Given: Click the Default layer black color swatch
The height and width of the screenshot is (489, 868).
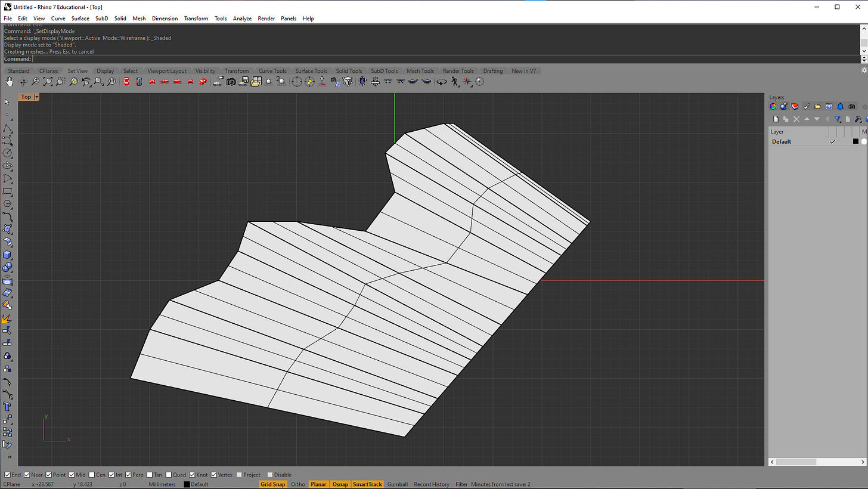Looking at the screenshot, I should pyautogui.click(x=855, y=141).
